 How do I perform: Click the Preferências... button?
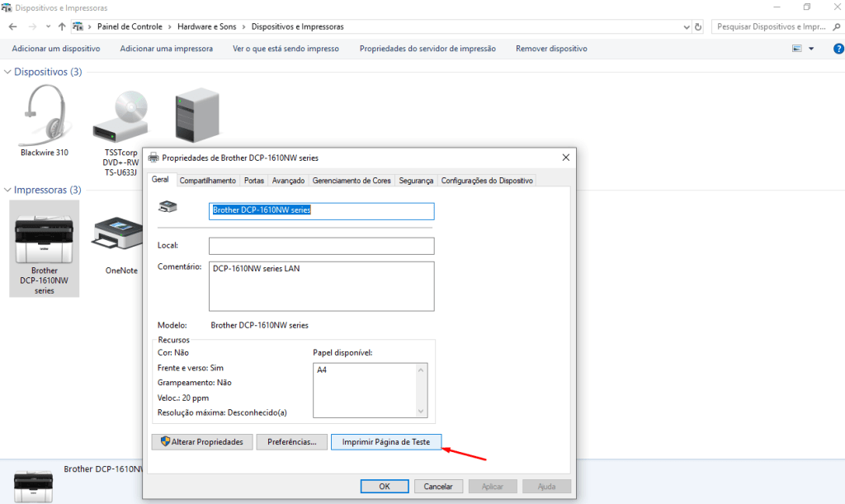click(291, 442)
